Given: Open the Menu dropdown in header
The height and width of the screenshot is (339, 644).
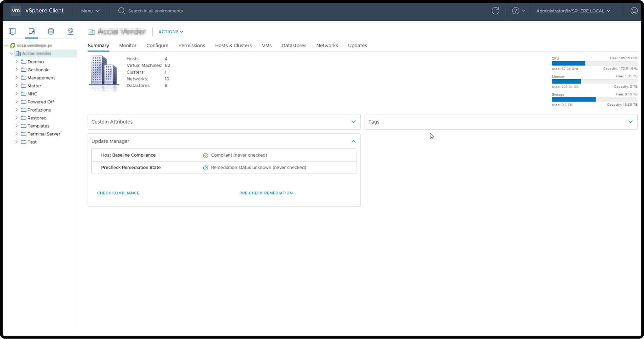Looking at the screenshot, I should 90,11.
